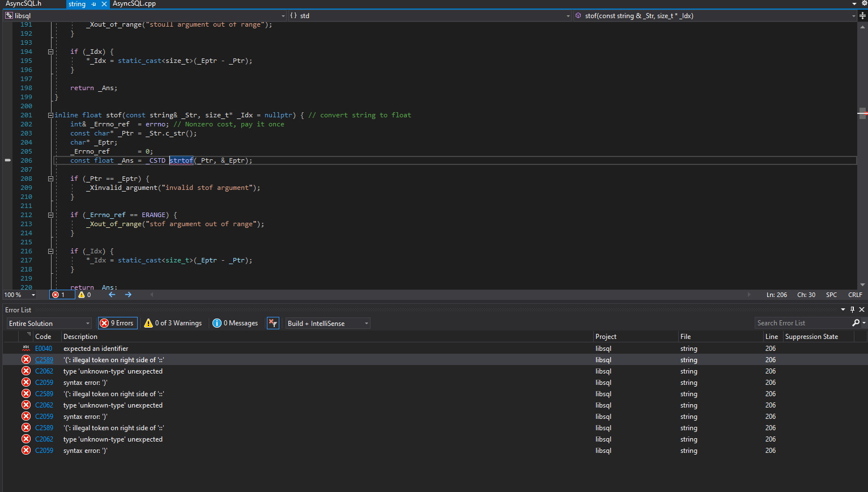Open the E0040 error code link

point(44,349)
